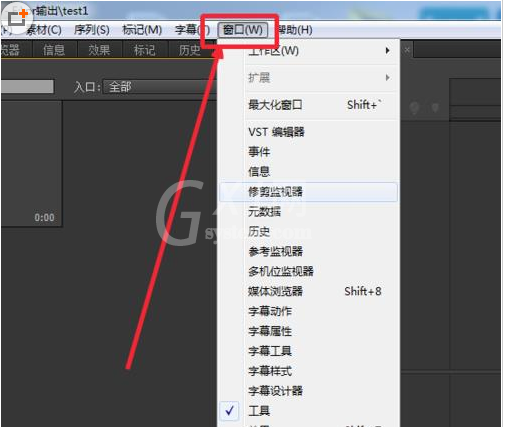Expand the 扩展 submenu
Viewport: 505px width, 427px height.
(x=308, y=78)
